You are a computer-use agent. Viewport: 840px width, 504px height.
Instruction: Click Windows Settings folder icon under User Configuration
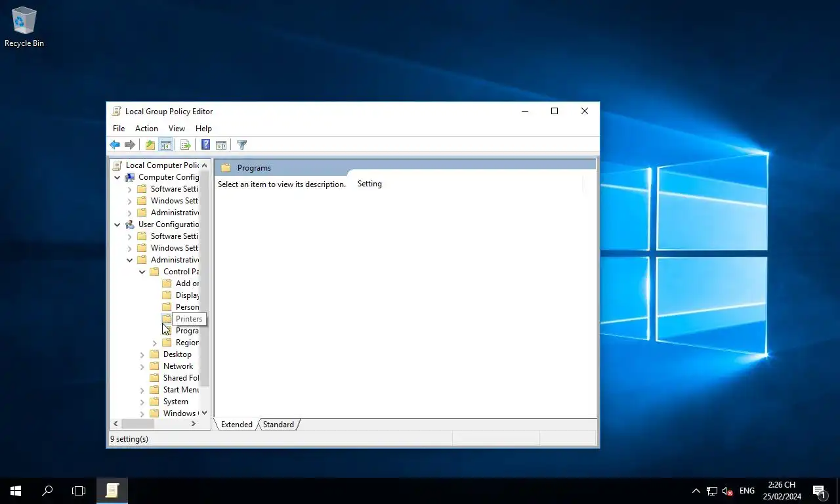[x=142, y=248]
